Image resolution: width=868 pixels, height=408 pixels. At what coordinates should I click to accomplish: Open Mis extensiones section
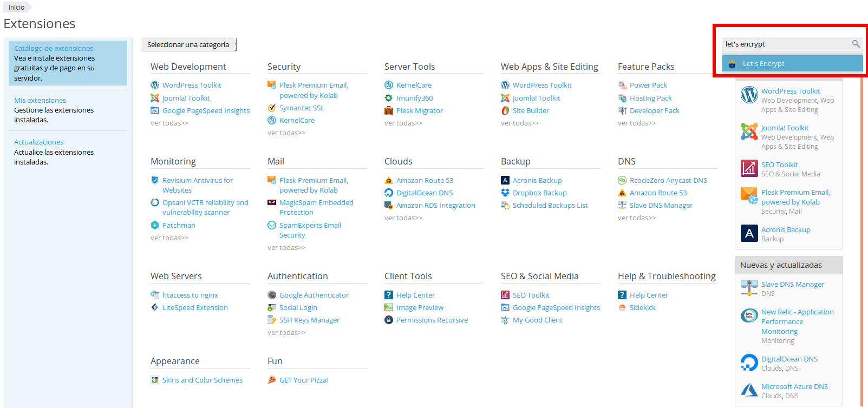click(x=40, y=100)
